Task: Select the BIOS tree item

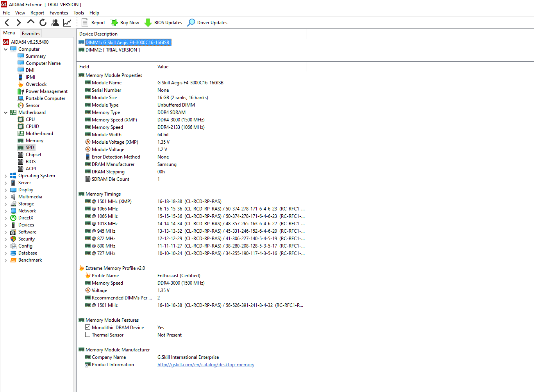Action: 27,162
